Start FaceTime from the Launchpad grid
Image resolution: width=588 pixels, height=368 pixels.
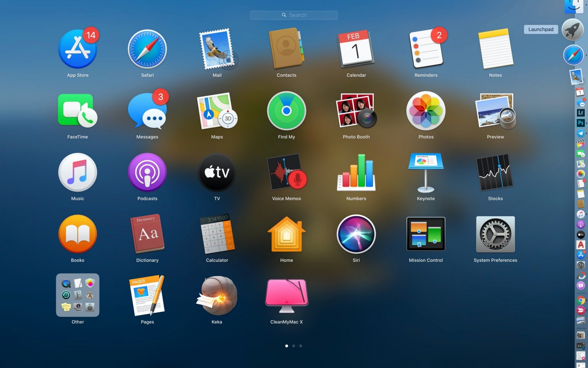point(78,111)
